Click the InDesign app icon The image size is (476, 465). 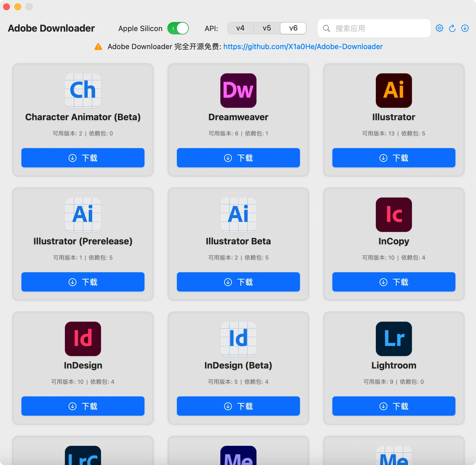click(83, 339)
